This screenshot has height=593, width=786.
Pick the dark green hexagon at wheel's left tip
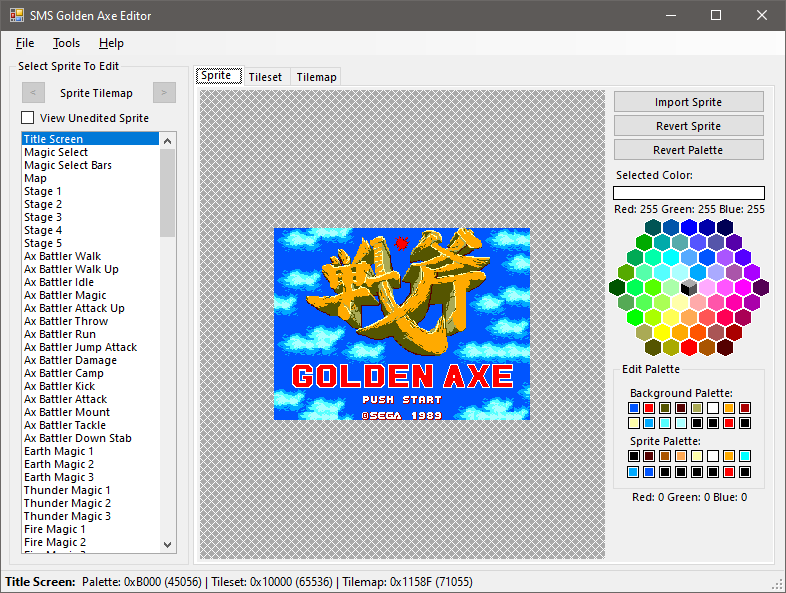point(617,287)
